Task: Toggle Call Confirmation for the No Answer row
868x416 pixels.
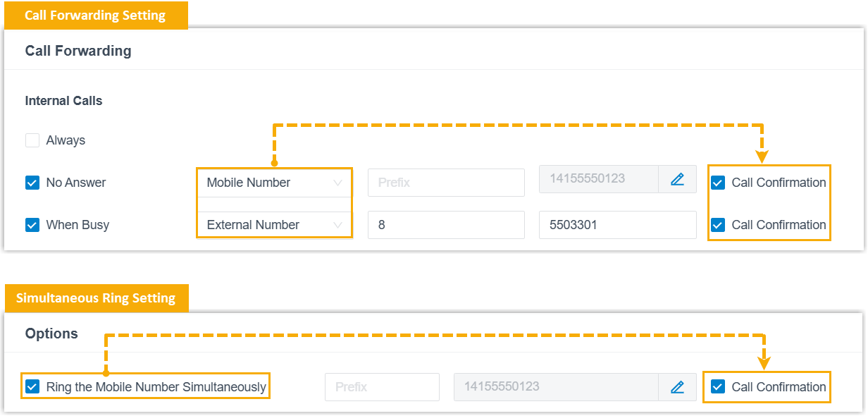Action: point(718,183)
